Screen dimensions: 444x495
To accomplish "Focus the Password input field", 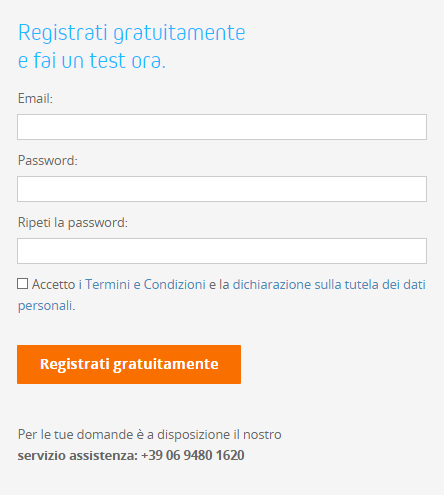I will click(222, 189).
